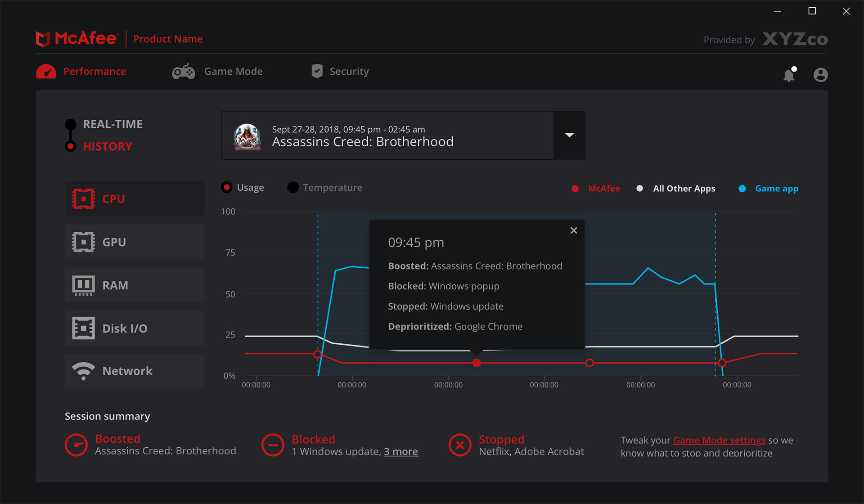Click the '09:45 pm' tooltip time
The height and width of the screenshot is (504, 864).
coord(416,243)
